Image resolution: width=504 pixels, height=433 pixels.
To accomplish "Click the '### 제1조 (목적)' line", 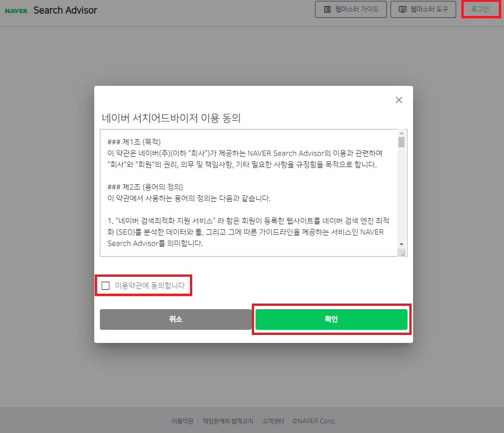I will pos(134,142).
